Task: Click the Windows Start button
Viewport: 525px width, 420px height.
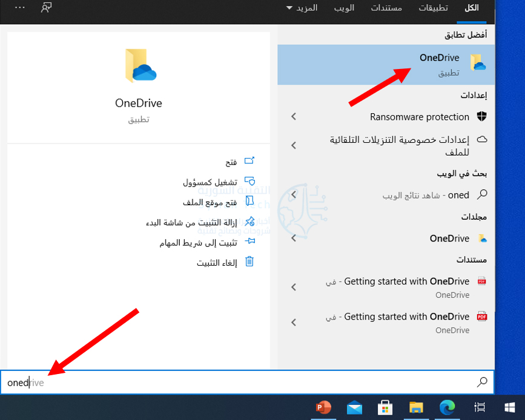Action: (x=510, y=407)
